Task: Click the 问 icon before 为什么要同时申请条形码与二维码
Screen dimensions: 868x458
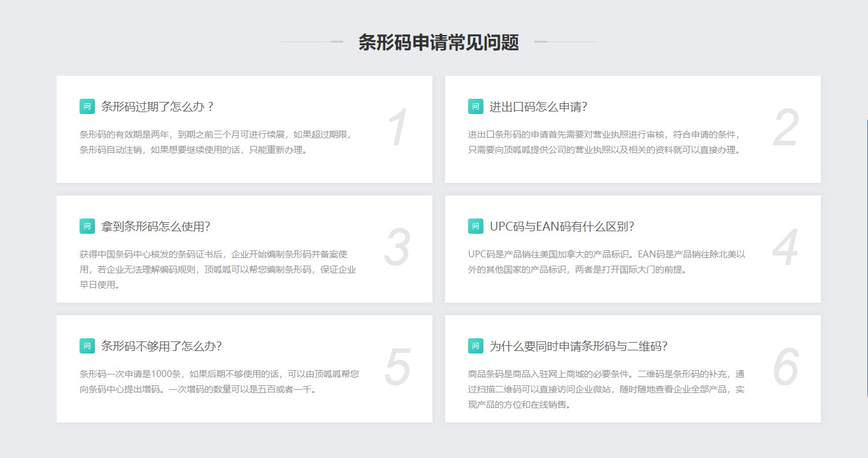Action: 476,346
